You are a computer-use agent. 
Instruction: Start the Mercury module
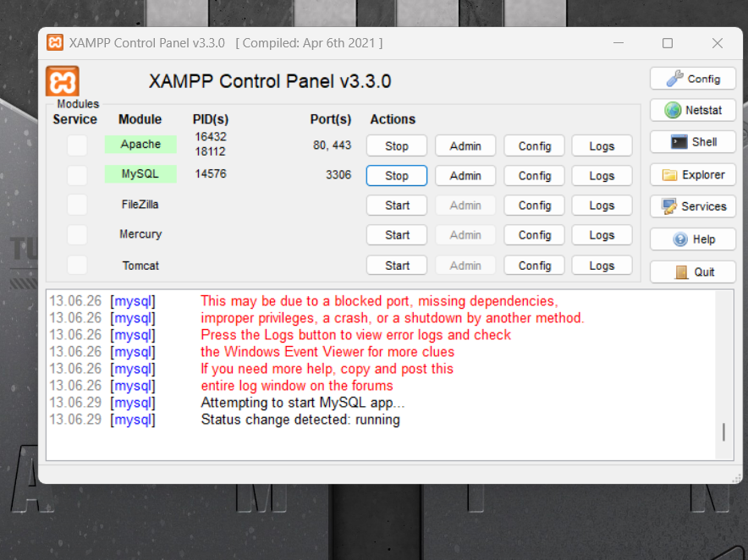[396, 234]
